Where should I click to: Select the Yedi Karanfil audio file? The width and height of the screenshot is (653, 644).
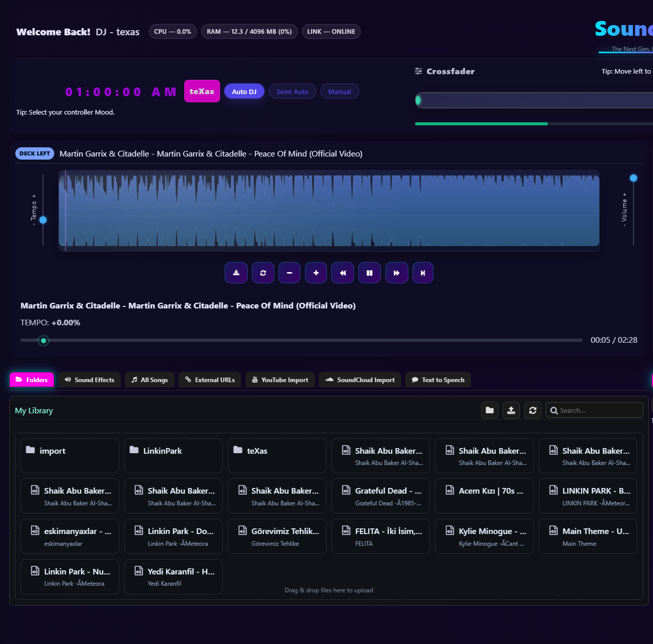pos(173,576)
